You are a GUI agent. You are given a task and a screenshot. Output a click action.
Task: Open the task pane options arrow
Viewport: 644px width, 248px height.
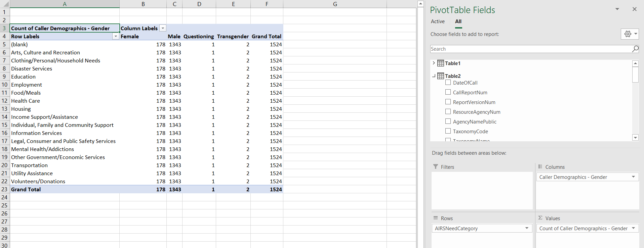(x=617, y=9)
